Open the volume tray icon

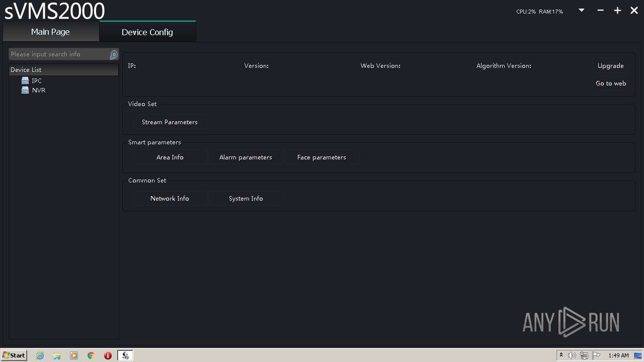572,355
